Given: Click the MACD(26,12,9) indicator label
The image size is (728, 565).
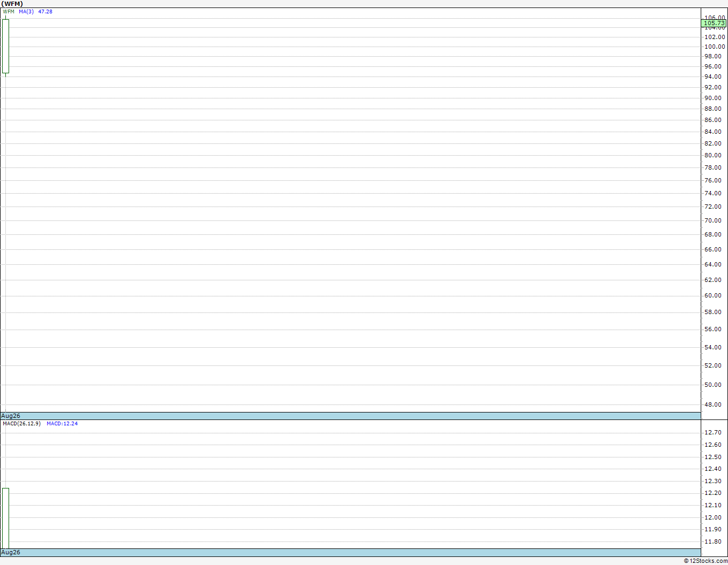Looking at the screenshot, I should tap(21, 423).
